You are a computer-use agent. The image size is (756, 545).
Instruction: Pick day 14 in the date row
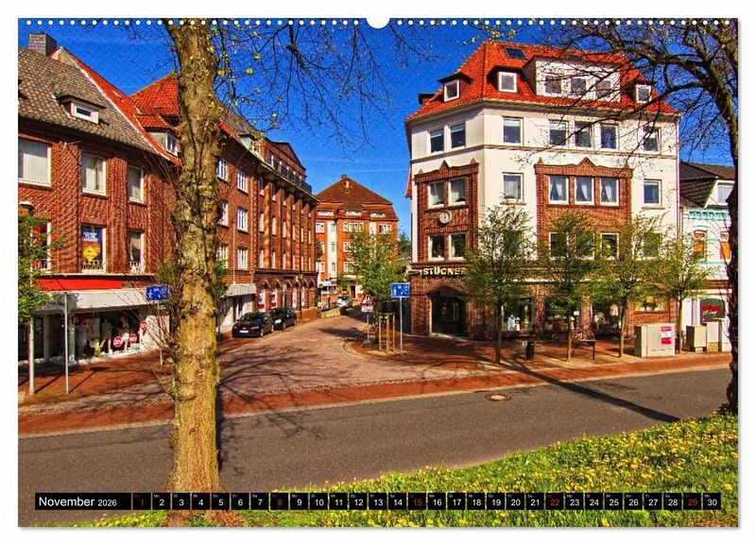coord(397,502)
